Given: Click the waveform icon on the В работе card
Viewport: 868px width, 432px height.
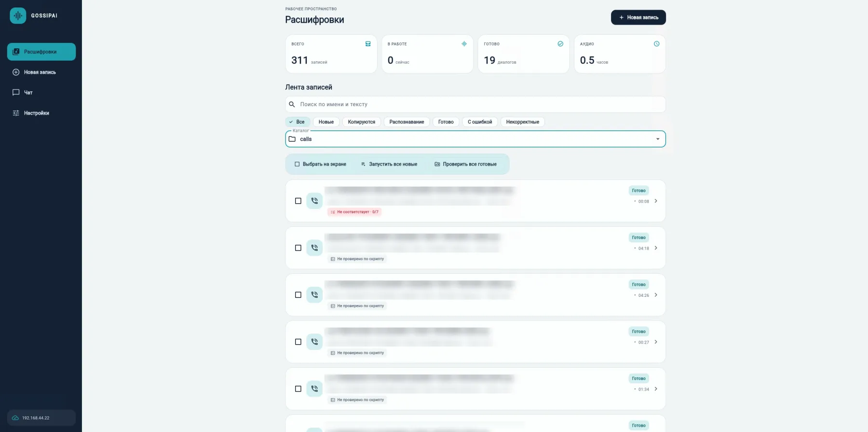Looking at the screenshot, I should coord(464,44).
